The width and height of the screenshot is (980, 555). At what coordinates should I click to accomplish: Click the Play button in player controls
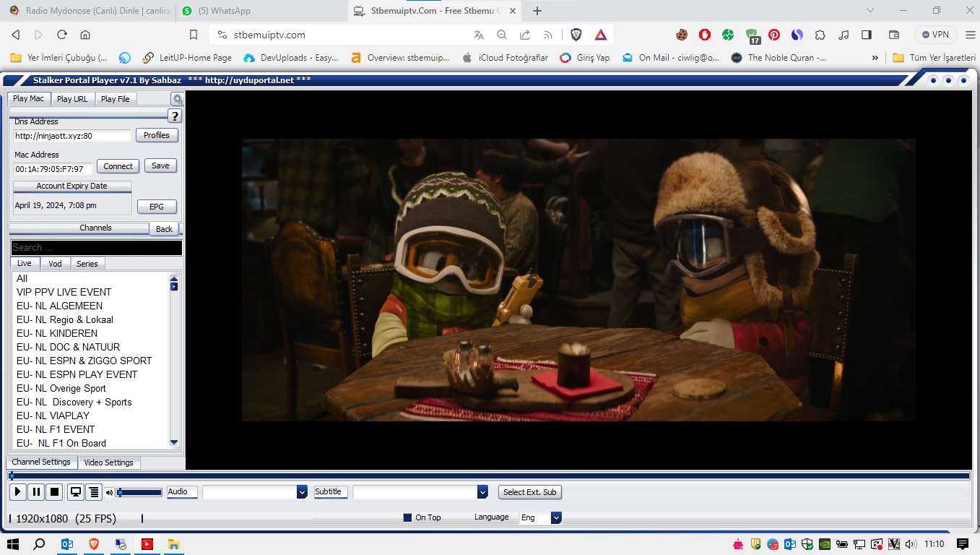click(17, 492)
